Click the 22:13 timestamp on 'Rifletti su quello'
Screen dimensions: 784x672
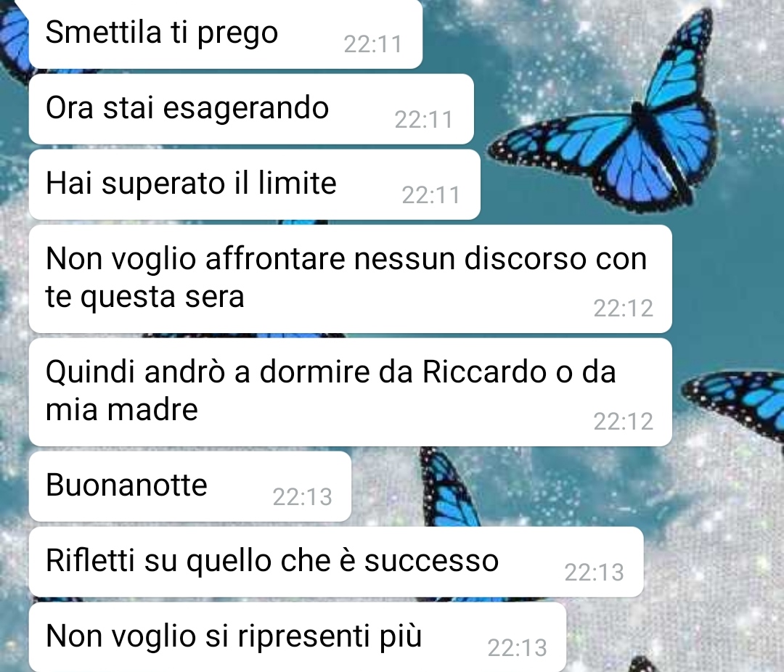[x=594, y=573]
